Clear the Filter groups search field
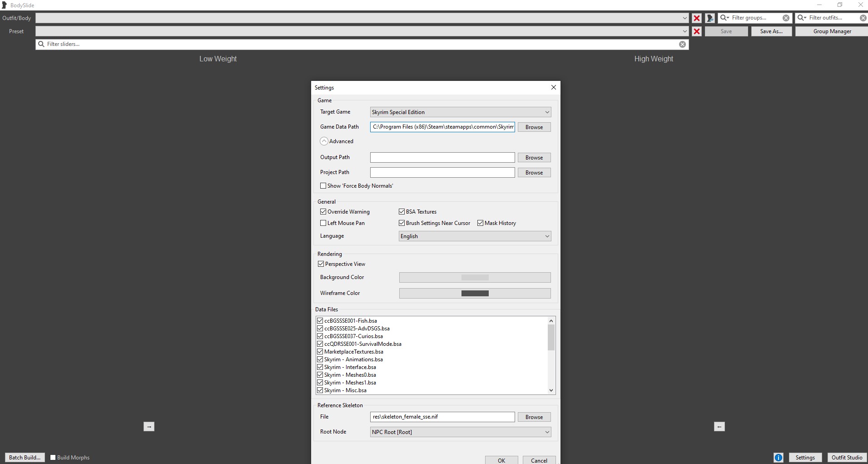868x464 pixels. pos(786,18)
